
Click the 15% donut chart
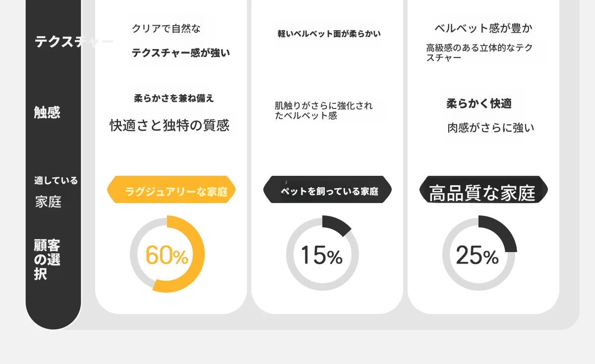[322, 254]
